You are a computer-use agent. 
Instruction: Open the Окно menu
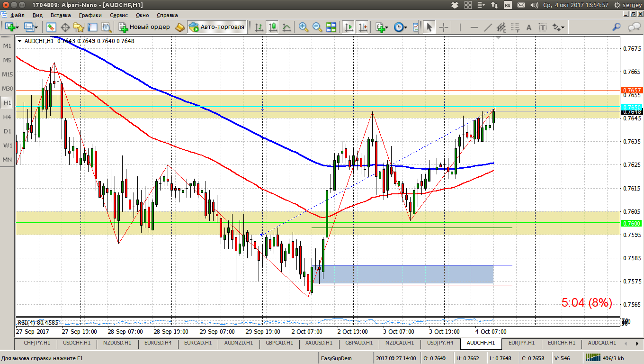142,15
